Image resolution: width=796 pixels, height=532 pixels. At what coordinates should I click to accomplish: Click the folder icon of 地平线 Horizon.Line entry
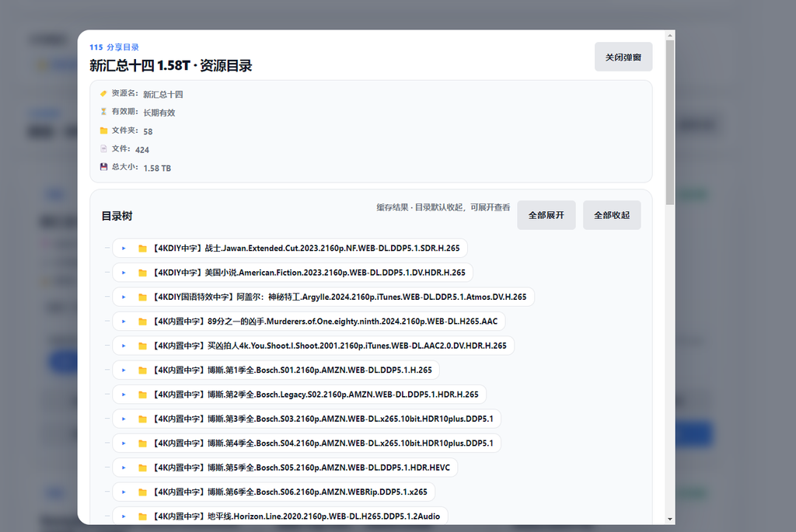pos(141,516)
